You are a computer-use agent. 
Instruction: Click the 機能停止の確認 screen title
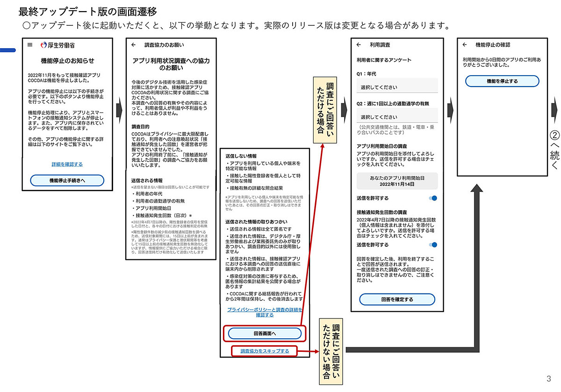coord(492,45)
